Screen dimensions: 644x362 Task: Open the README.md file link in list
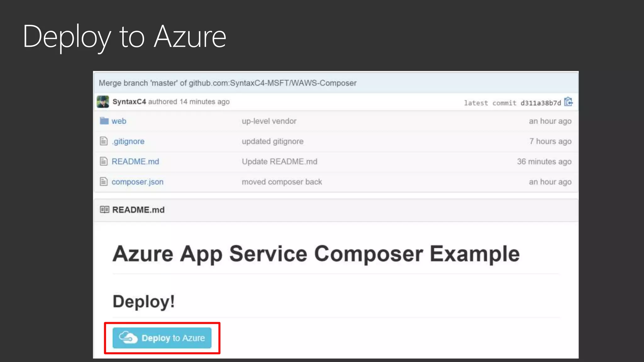pos(135,162)
